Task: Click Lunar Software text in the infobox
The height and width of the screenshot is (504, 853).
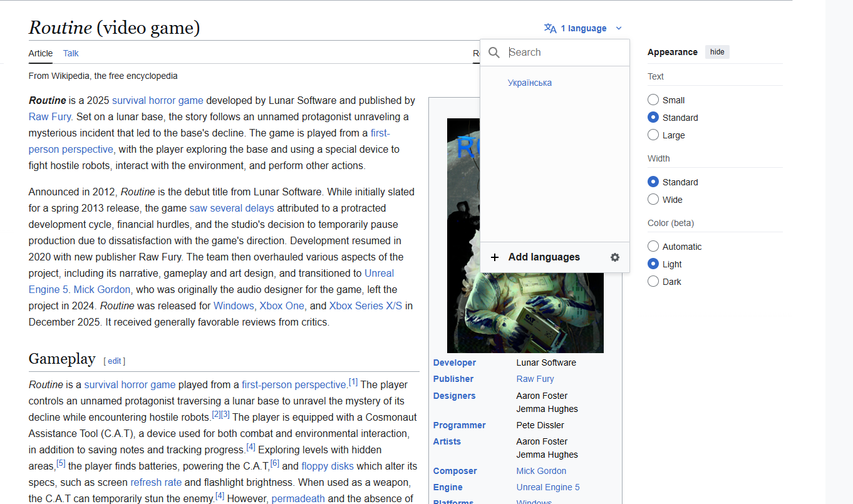Action: click(546, 363)
